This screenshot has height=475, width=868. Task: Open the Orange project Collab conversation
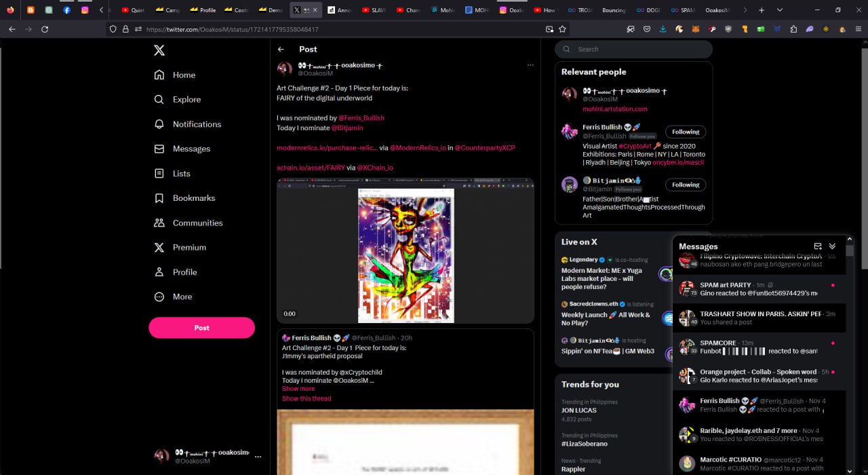tap(759, 376)
